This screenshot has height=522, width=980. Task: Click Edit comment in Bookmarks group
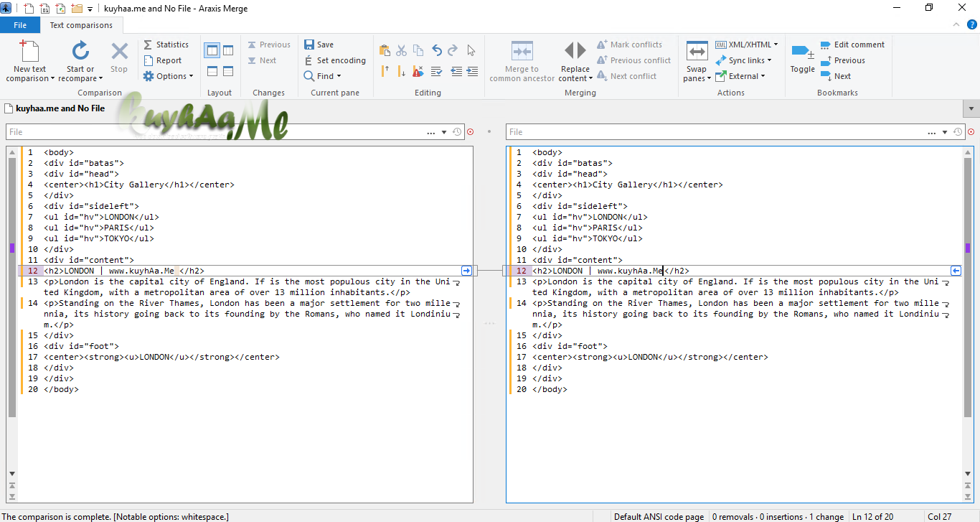(x=852, y=45)
